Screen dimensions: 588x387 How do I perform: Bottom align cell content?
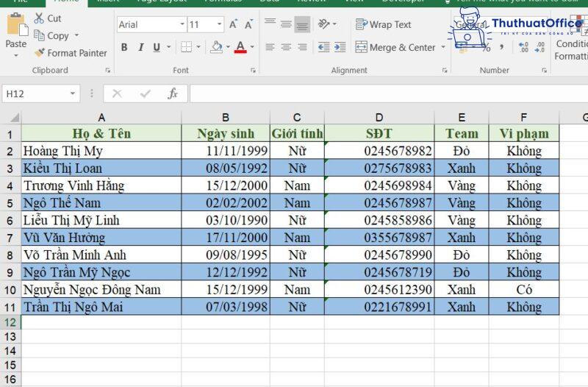pos(302,24)
